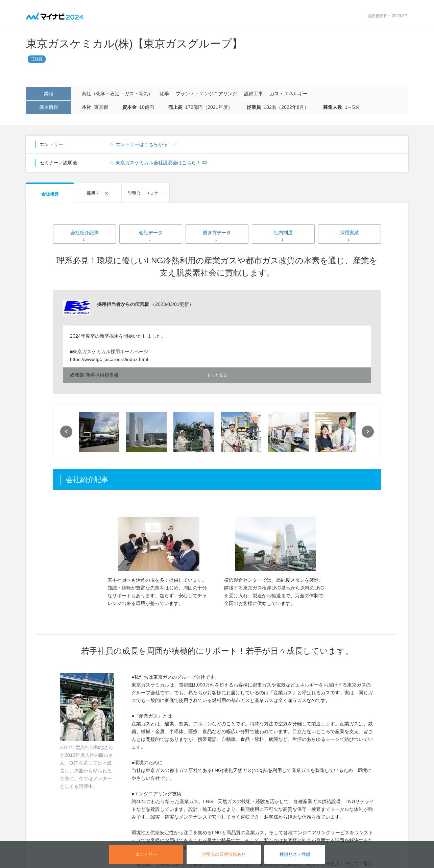Screen dimensions: 434x868
Task: Open two workers at plant thumbnail
Action: pos(194,432)
